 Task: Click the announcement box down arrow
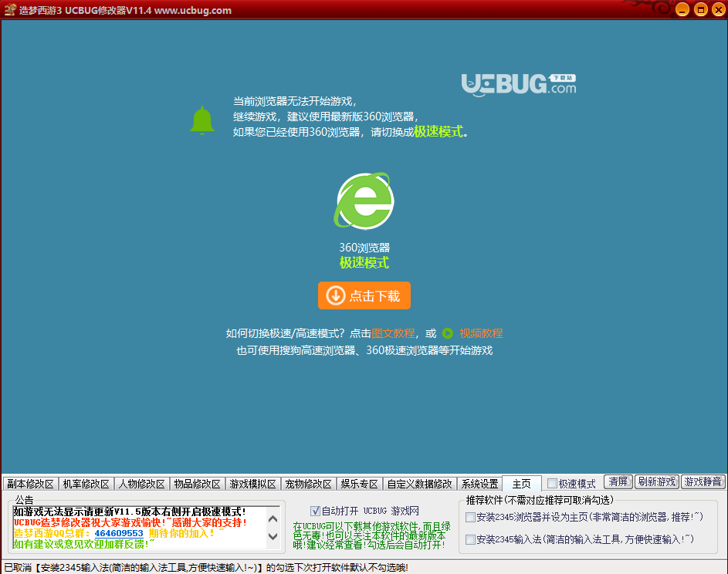point(273,536)
